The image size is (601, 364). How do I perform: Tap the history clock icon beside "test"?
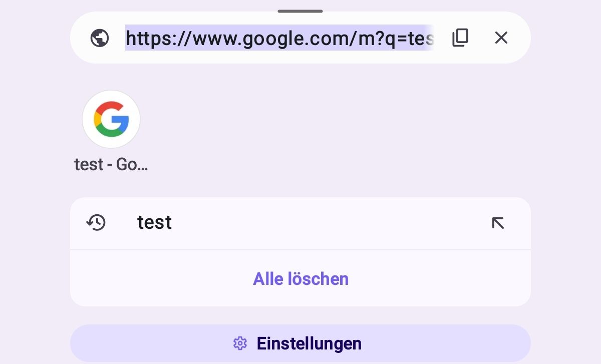(x=97, y=223)
